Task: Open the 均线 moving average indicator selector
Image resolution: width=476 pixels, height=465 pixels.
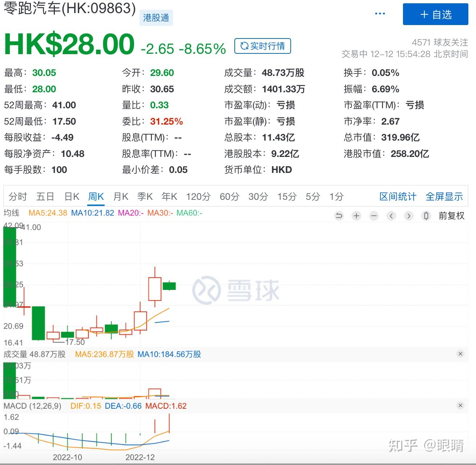Action: pos(11,213)
